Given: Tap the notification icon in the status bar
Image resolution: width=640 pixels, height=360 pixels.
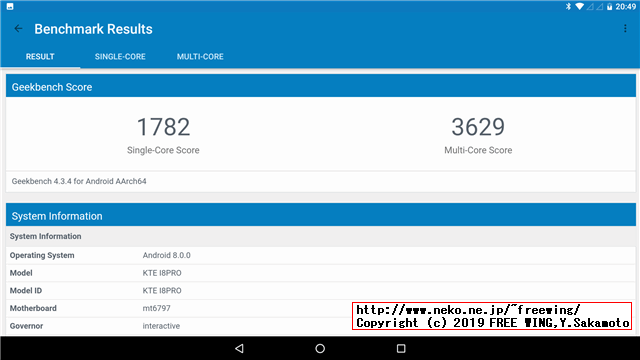Looking at the screenshot, I should click(x=10, y=7).
